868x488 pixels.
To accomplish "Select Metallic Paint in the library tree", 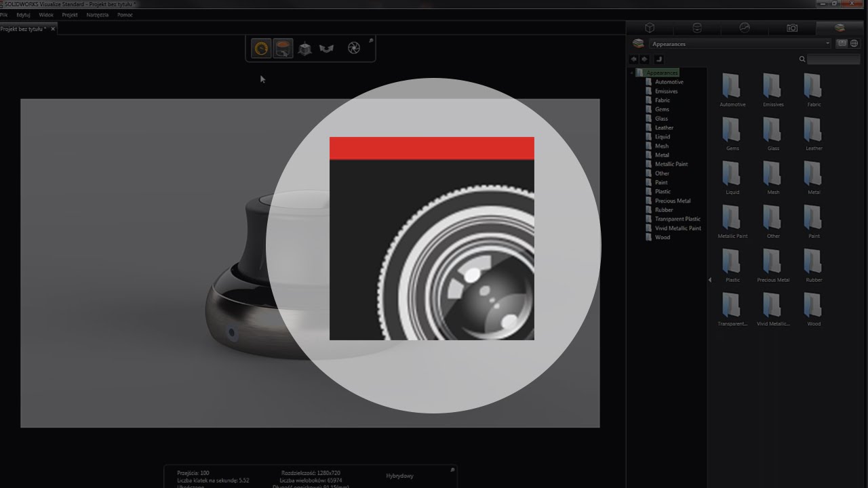I will [x=671, y=164].
